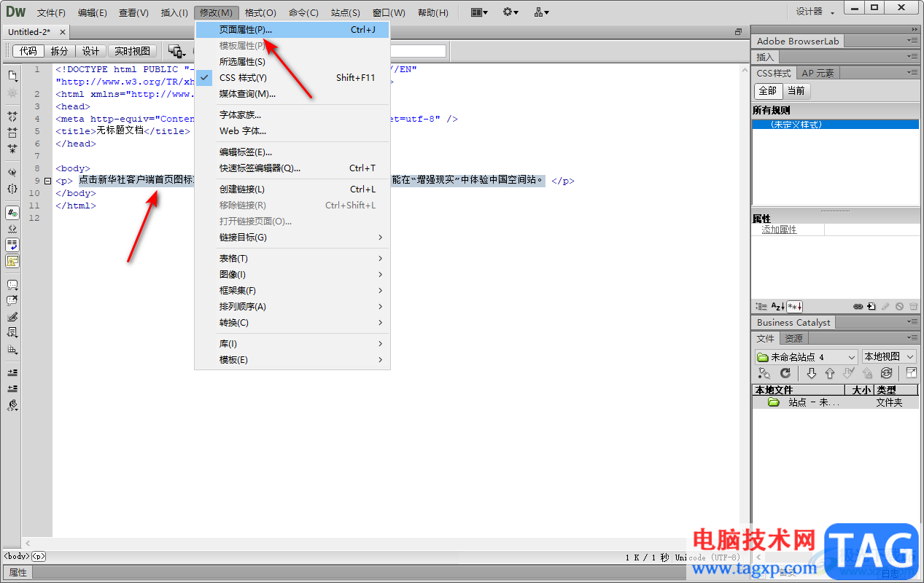The width and height of the screenshot is (924, 583).
Task: Remove comment icon in coding toolbar
Action: (12, 301)
